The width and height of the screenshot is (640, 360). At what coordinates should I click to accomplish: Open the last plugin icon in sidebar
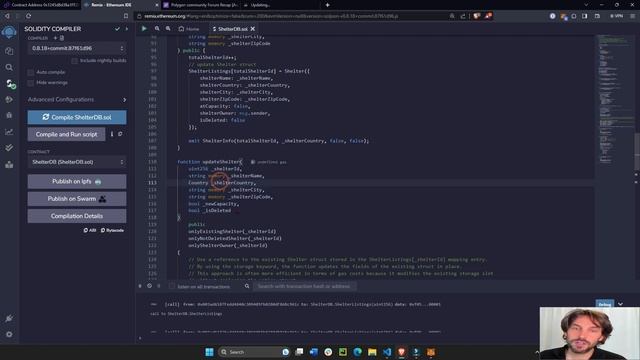coord(9,164)
